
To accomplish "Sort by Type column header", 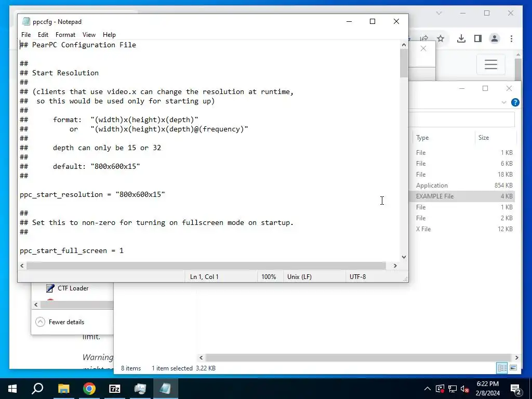I will click(x=422, y=137).
